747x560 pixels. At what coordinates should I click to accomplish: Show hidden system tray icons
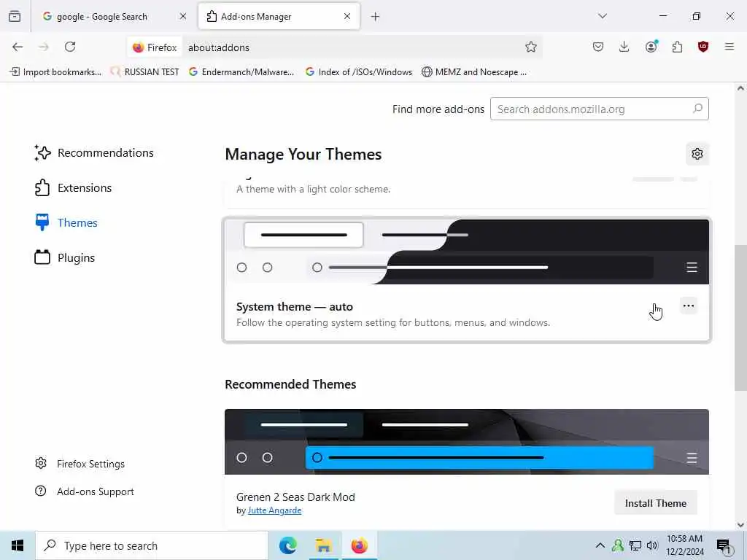600,545
